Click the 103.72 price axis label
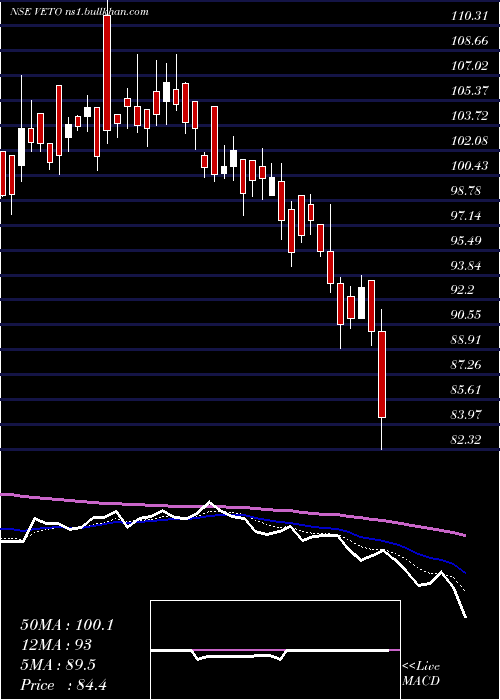The height and width of the screenshot is (700, 500). pyautogui.click(x=468, y=116)
